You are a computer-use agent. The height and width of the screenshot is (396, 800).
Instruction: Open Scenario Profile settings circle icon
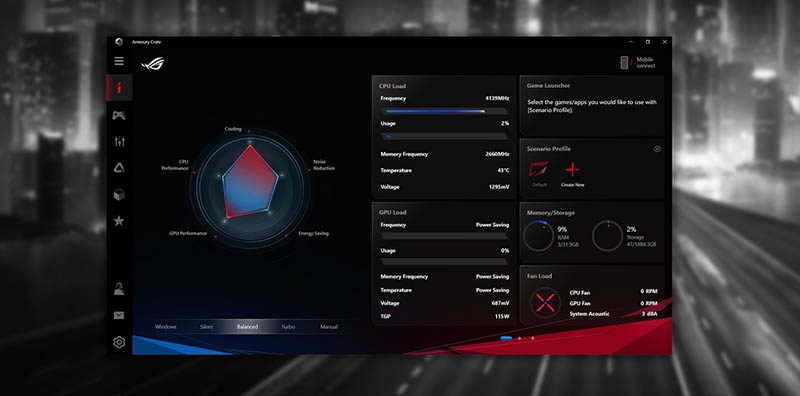(657, 149)
